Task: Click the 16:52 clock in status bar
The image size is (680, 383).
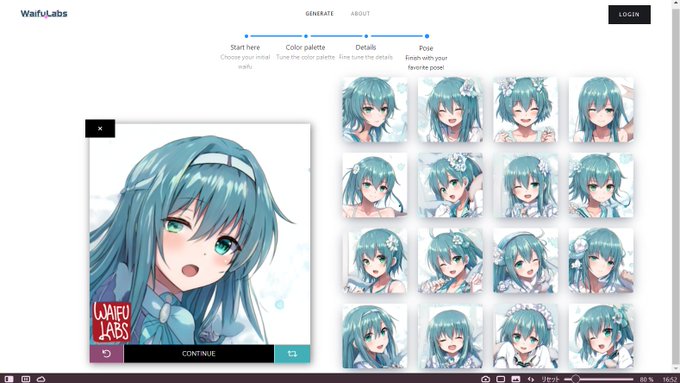Action: click(x=670, y=380)
